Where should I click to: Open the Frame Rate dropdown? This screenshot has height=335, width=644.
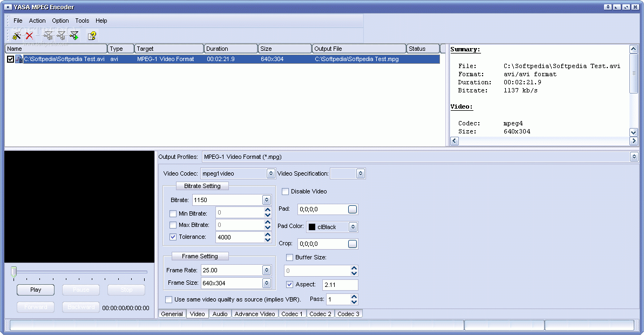(267, 270)
